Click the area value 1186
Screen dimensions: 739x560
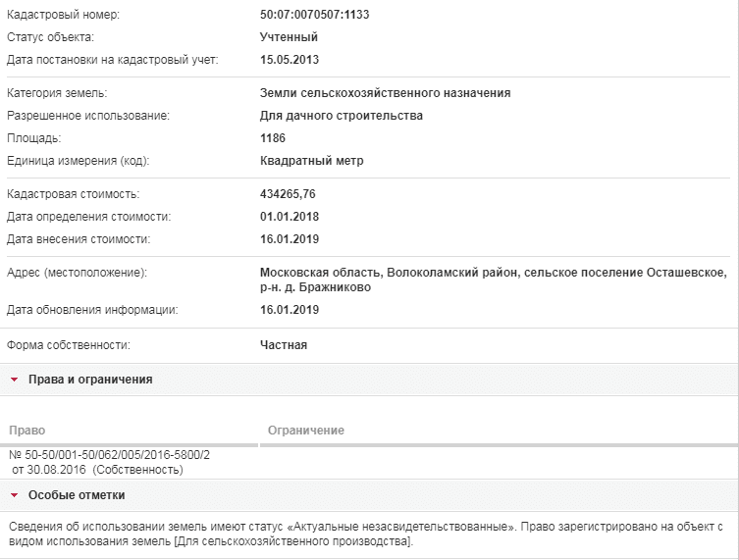(273, 138)
